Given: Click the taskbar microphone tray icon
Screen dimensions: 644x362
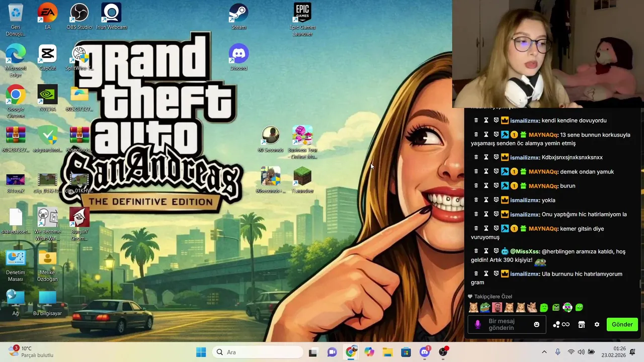Looking at the screenshot, I should [557, 352].
